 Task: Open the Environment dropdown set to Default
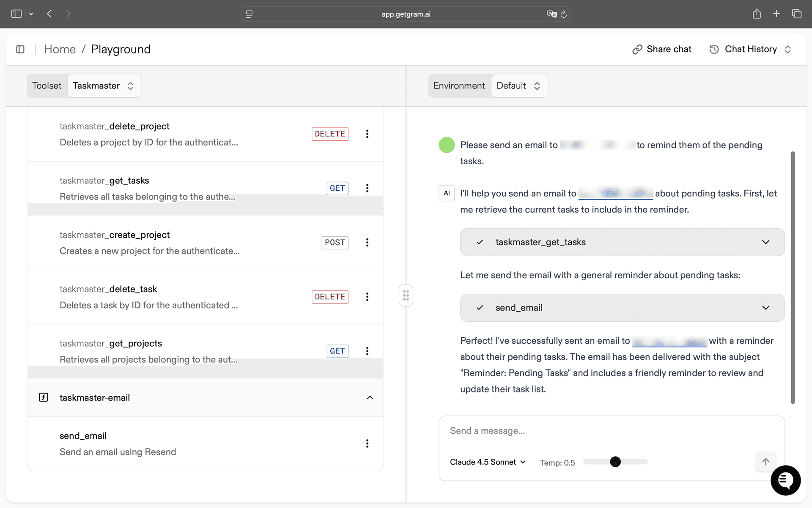[x=519, y=86]
